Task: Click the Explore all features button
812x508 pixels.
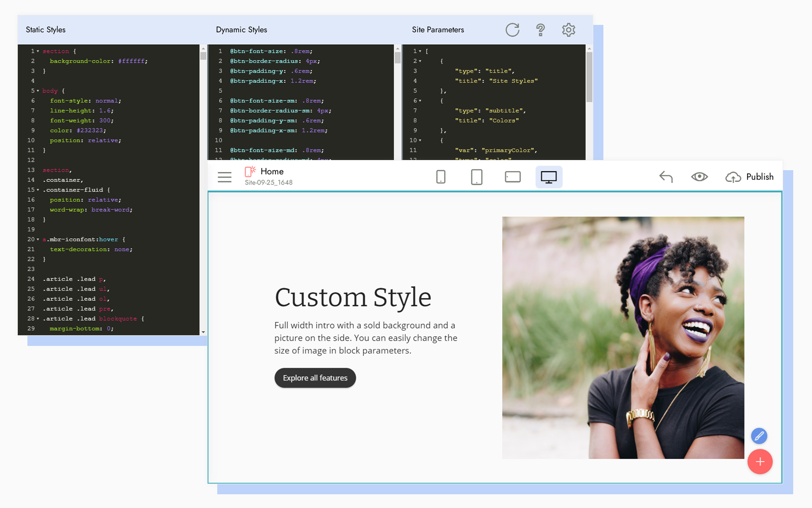Action: click(315, 378)
